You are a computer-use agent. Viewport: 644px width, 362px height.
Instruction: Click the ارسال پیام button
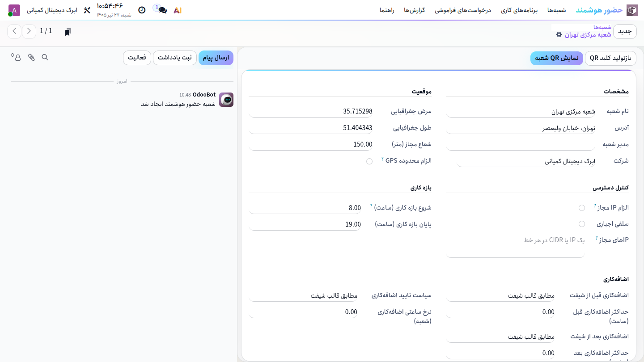pos(216,58)
